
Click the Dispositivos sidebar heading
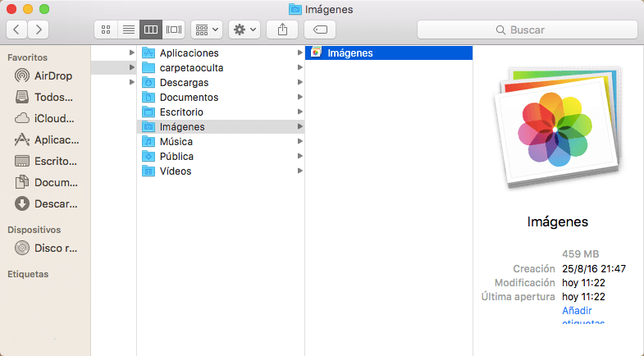coord(34,230)
